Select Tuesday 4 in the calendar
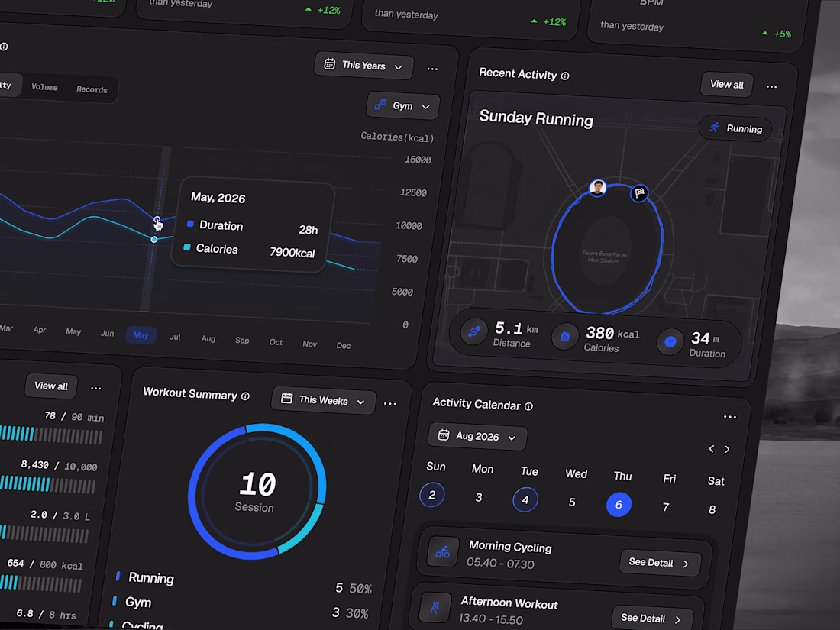The width and height of the screenshot is (840, 630). tap(525, 500)
